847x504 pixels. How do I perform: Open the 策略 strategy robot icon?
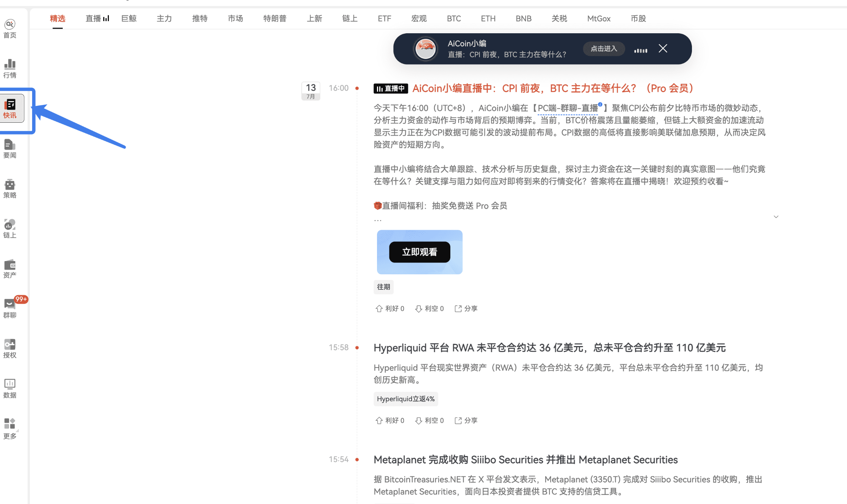10,189
